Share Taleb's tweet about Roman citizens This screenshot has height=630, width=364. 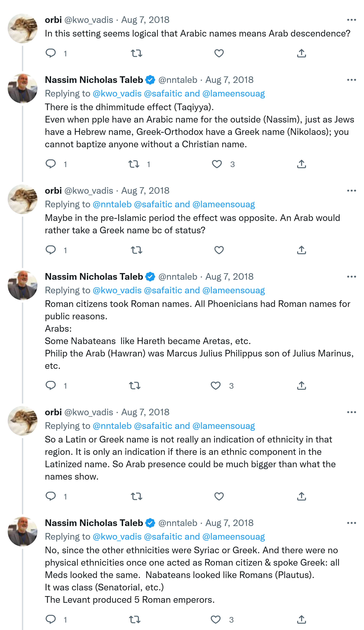click(301, 386)
